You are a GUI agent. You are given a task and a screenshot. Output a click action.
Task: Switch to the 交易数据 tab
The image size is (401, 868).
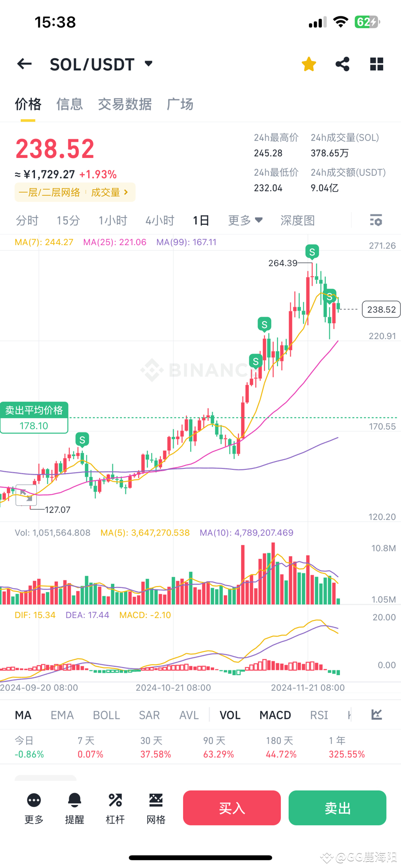(125, 104)
